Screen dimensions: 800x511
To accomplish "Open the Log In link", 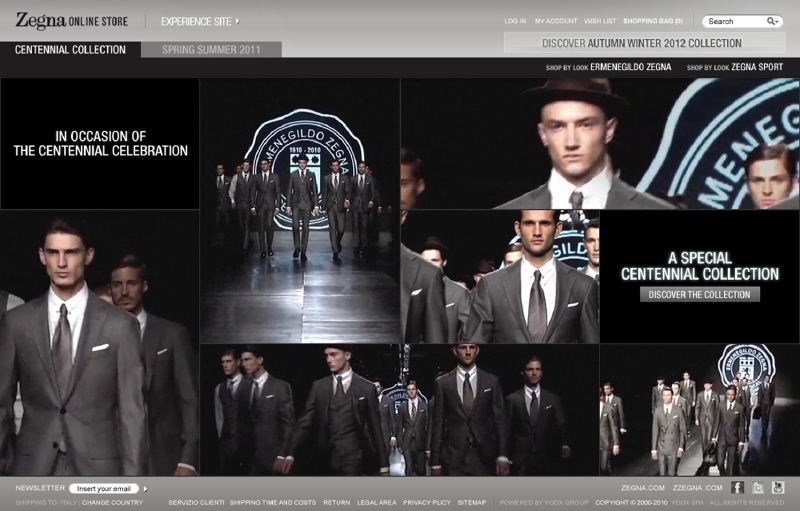I will coord(515,21).
